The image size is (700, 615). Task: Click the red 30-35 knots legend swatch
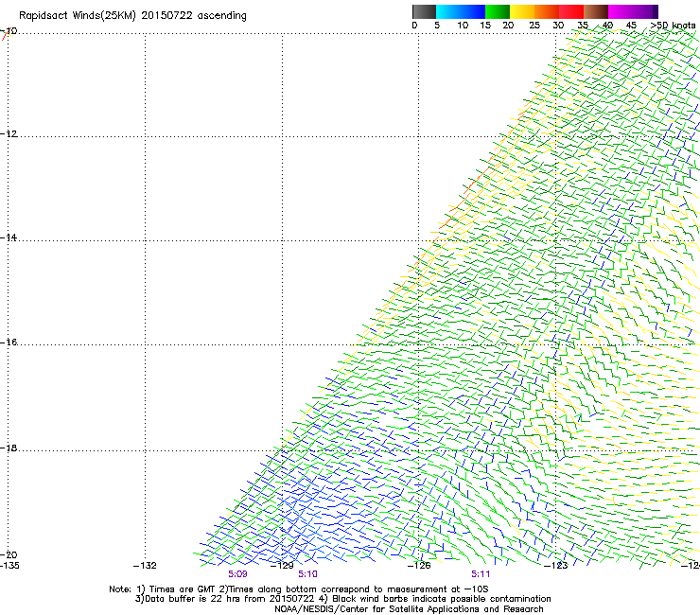(x=571, y=11)
